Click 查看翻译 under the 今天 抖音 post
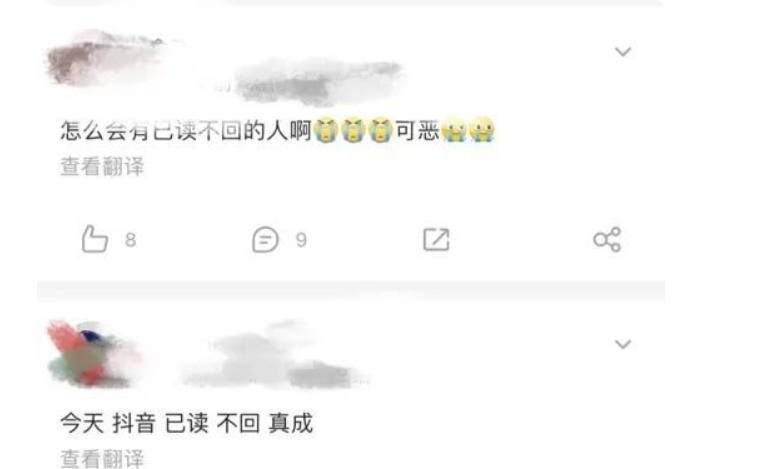The image size is (763, 469). pyautogui.click(x=102, y=459)
